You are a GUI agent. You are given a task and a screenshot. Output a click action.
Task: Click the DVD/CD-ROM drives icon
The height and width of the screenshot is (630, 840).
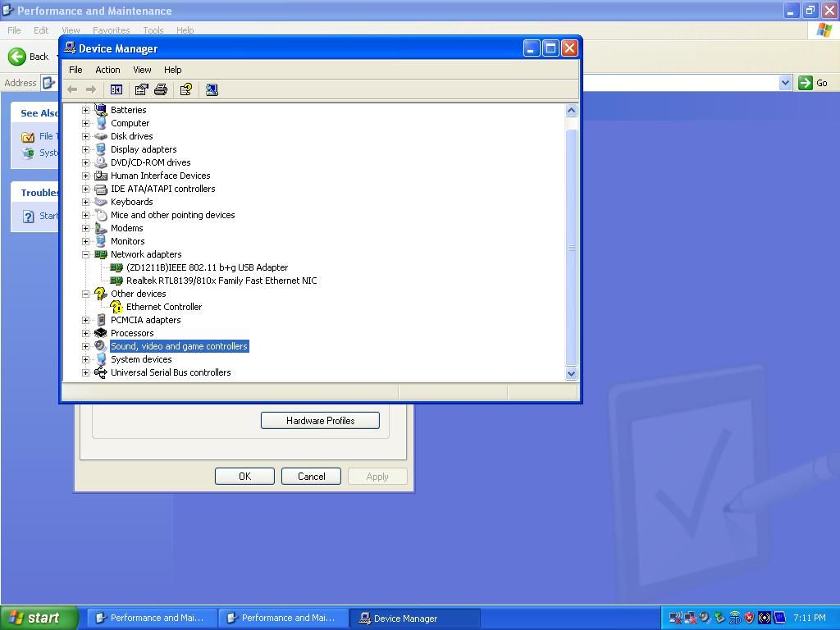(x=101, y=162)
